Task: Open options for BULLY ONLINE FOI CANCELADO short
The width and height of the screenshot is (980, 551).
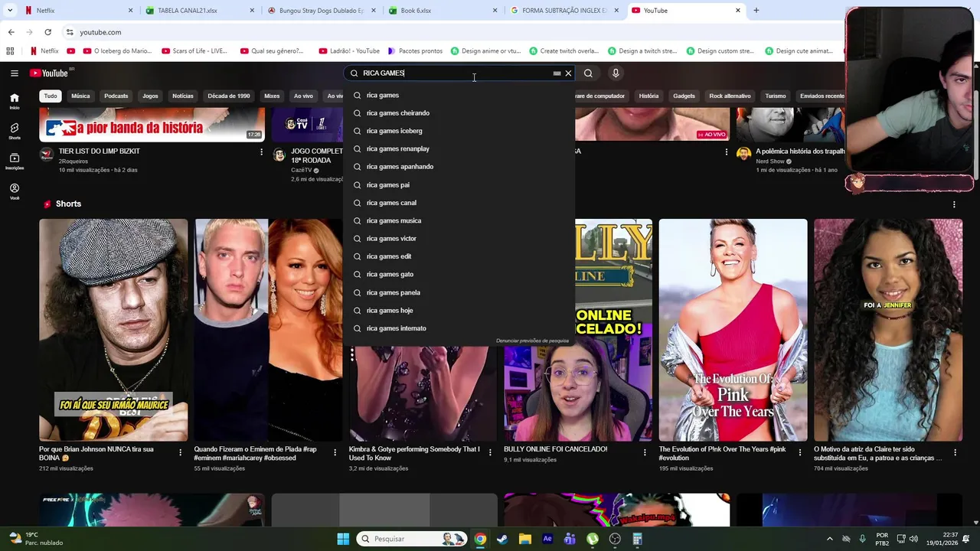Action: [645, 452]
